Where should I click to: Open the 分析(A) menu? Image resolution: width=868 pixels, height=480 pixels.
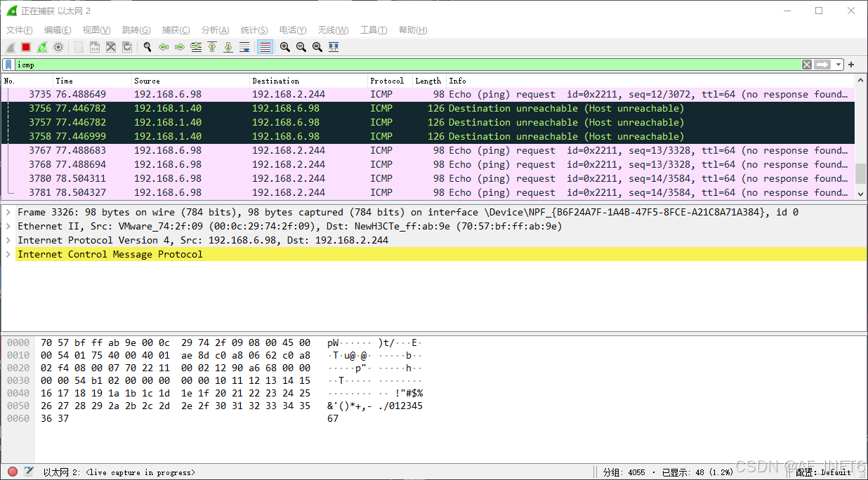coord(215,30)
